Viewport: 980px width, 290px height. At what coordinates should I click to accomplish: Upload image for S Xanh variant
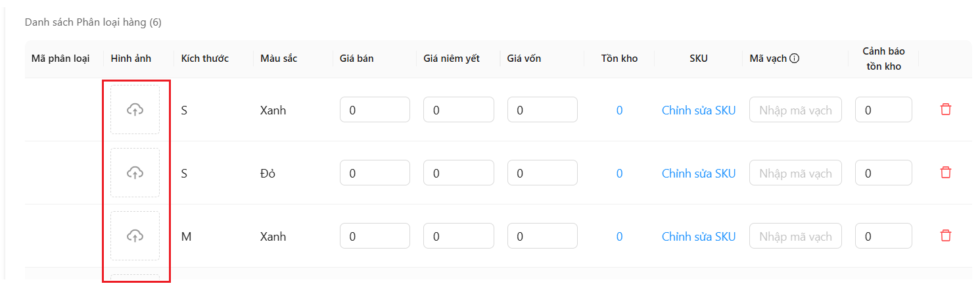pos(135,110)
